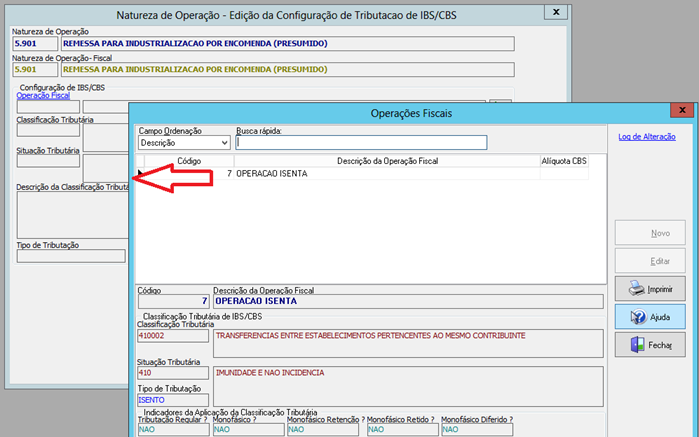Sort by the Código column header
This screenshot has width=699, height=437.
click(189, 160)
